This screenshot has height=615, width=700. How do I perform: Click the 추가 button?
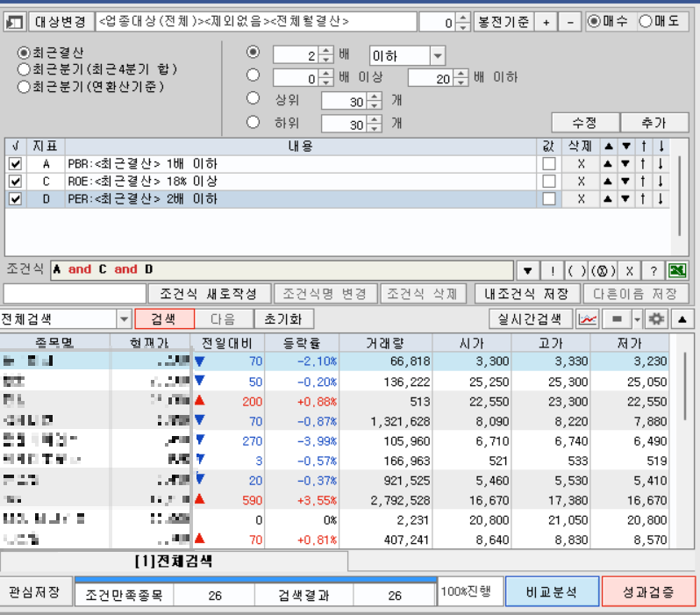click(x=654, y=122)
